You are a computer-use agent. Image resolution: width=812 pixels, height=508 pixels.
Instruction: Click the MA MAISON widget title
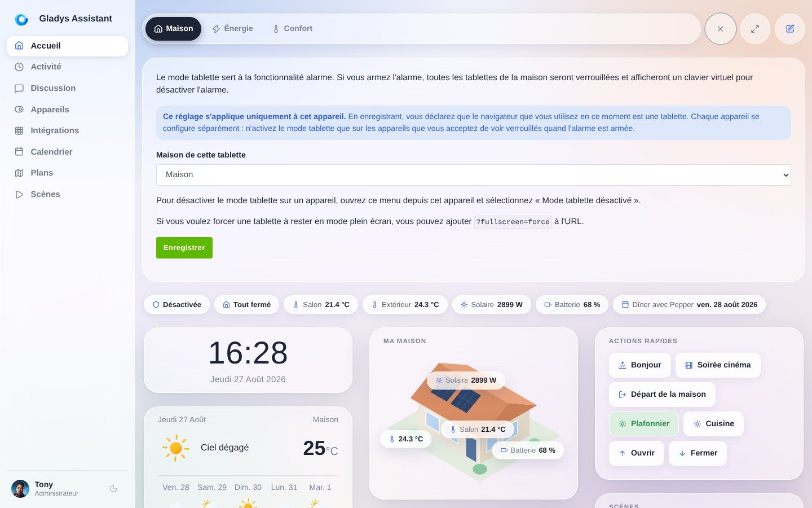[405, 341]
